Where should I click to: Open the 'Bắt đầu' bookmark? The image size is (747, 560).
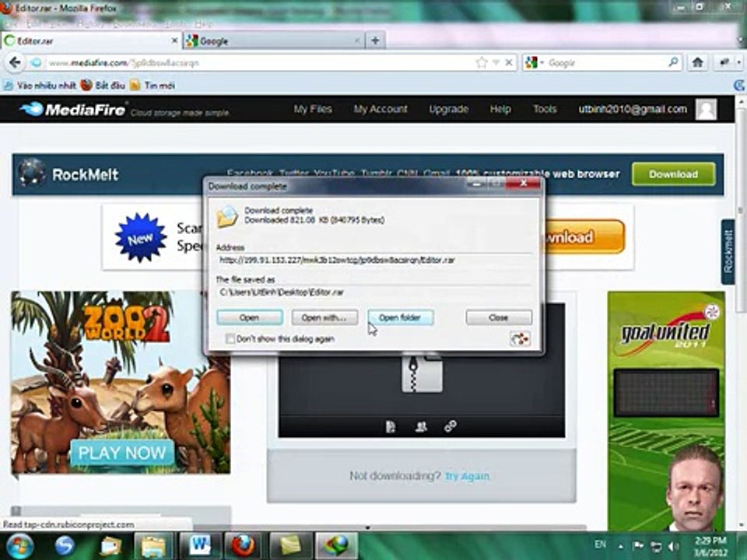click(x=103, y=86)
